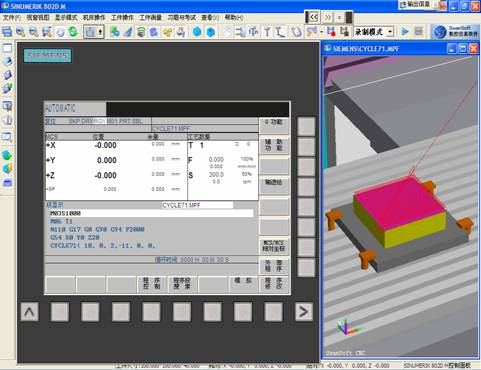Click the MCS/WCS 相对坐标 softkey

274,246
